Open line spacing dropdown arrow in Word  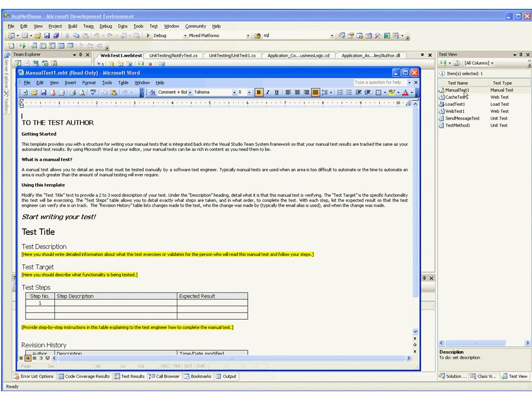point(331,93)
